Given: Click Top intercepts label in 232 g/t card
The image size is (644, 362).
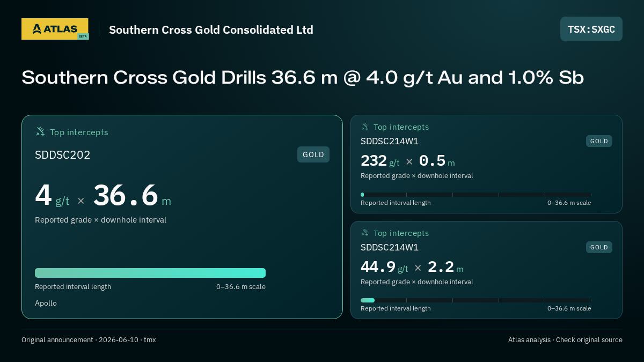Looking at the screenshot, I should [x=401, y=127].
